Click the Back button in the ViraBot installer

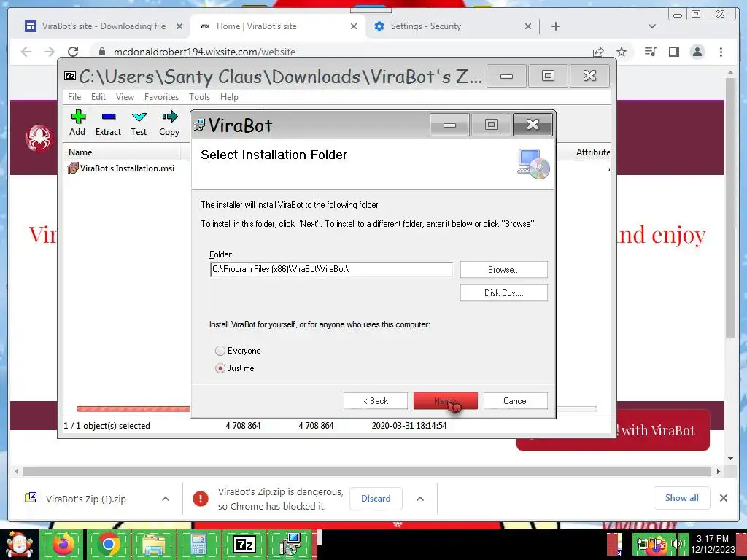click(376, 401)
